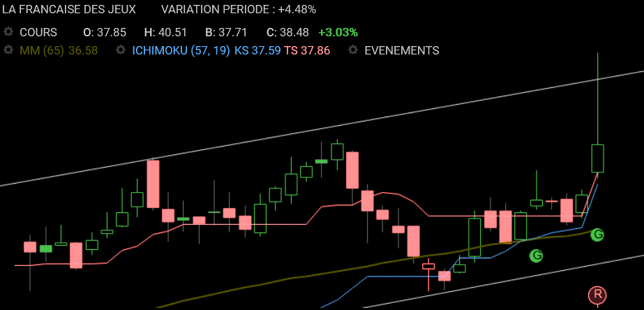Click the TS 37.86 Tenkan value
Image resolution: width=644 pixels, height=310 pixels.
pyautogui.click(x=307, y=50)
